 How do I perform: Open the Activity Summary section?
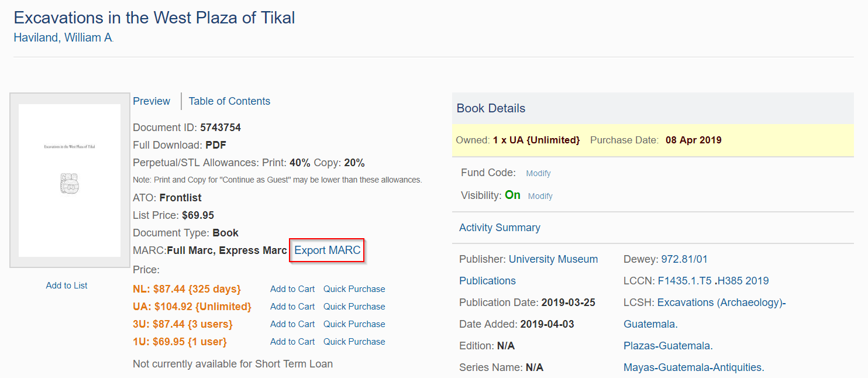click(500, 228)
